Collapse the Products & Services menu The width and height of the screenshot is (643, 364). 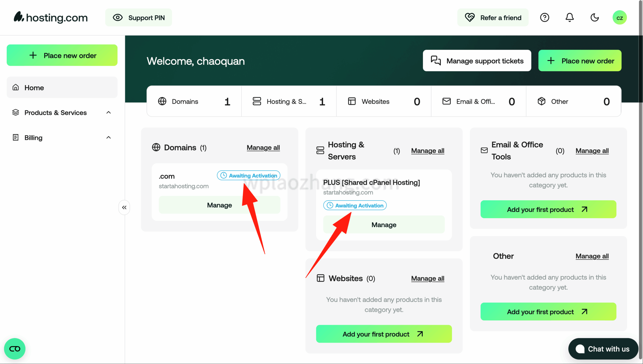point(109,112)
